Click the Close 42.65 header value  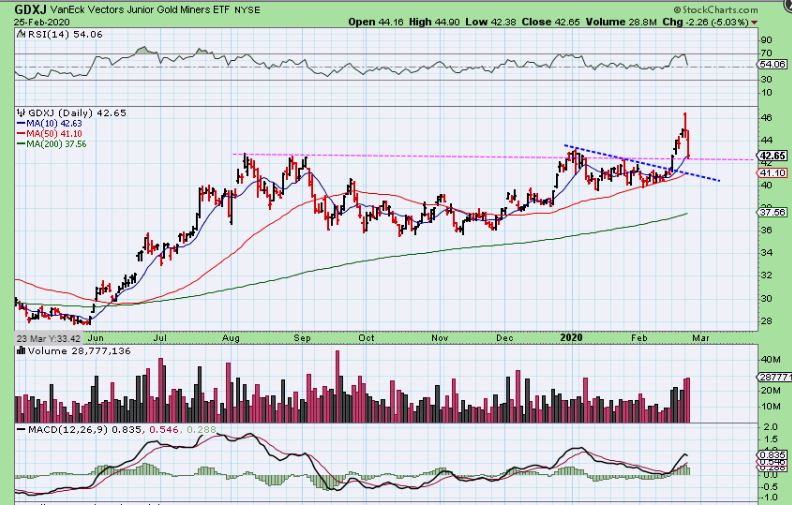[x=551, y=22]
